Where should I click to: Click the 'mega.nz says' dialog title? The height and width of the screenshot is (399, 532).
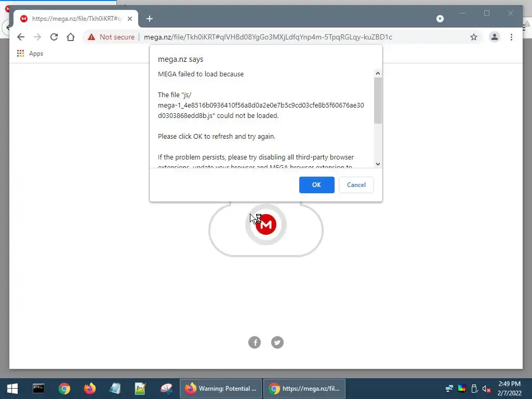click(180, 59)
